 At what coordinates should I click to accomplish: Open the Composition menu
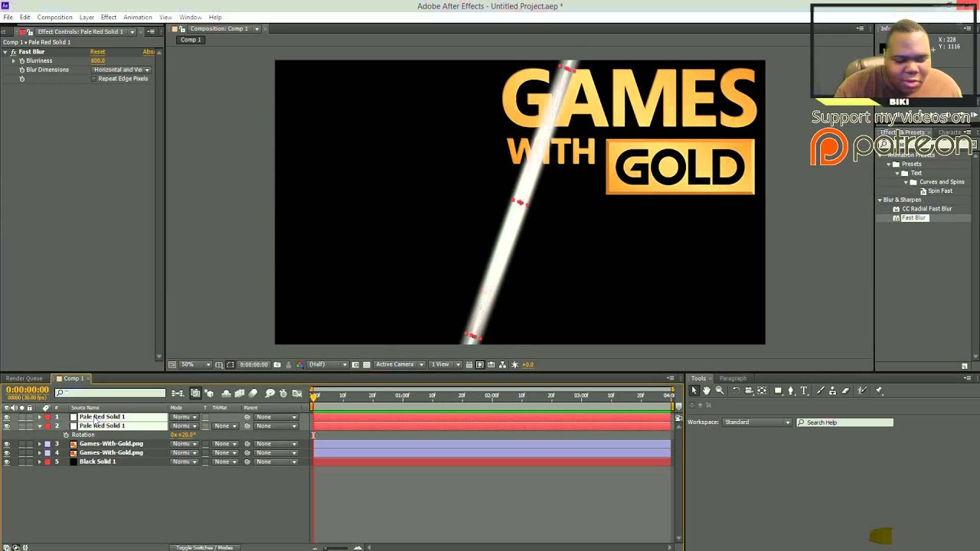(55, 17)
